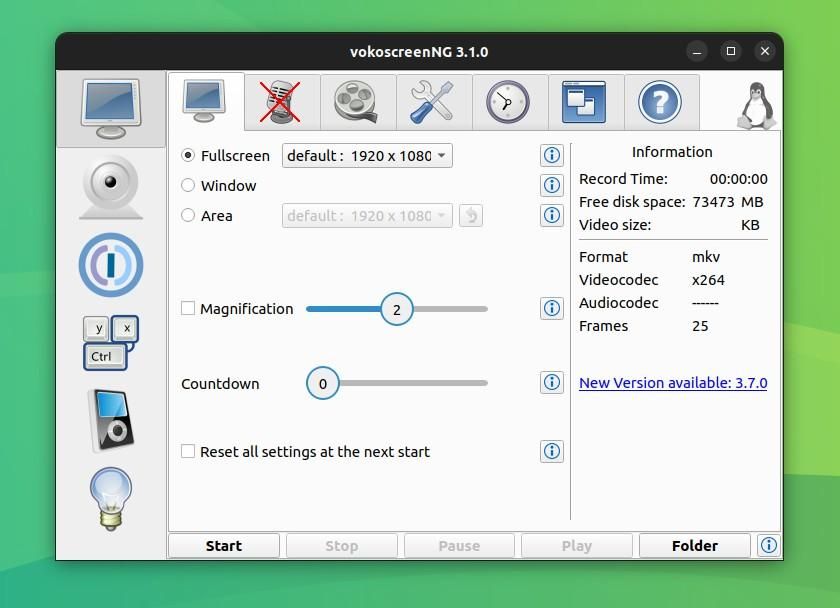
Task: Click the Countdown slider track right end
Action: coord(484,383)
